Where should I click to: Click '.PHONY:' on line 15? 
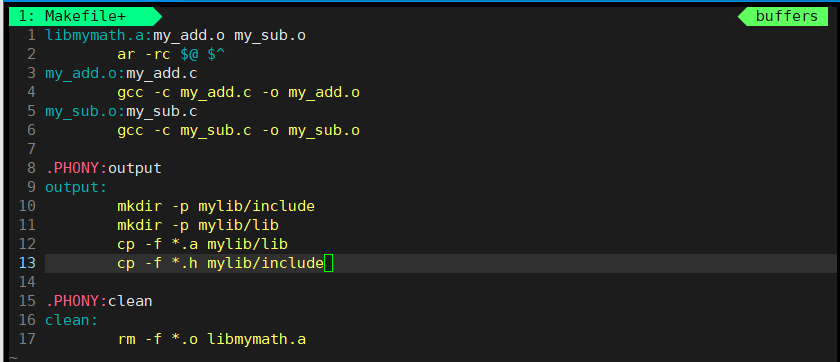point(77,301)
